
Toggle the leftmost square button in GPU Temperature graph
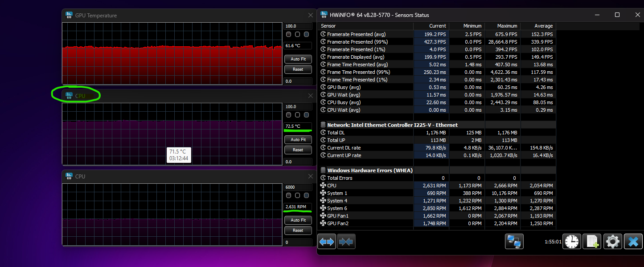[x=288, y=34]
